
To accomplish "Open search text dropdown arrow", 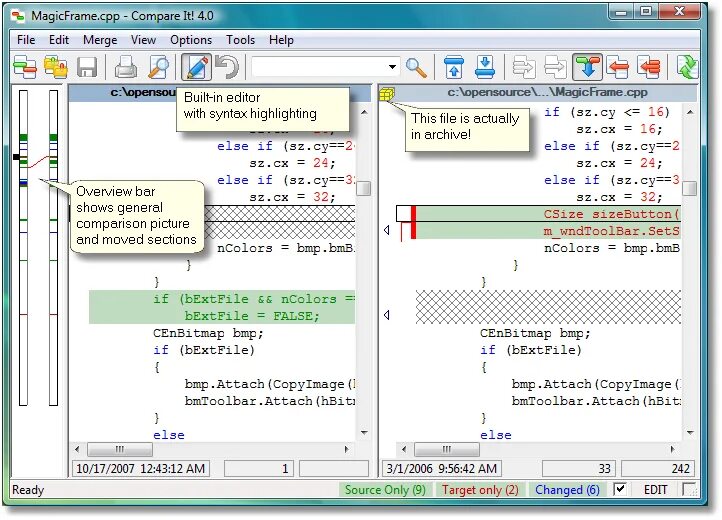I will click(x=392, y=67).
